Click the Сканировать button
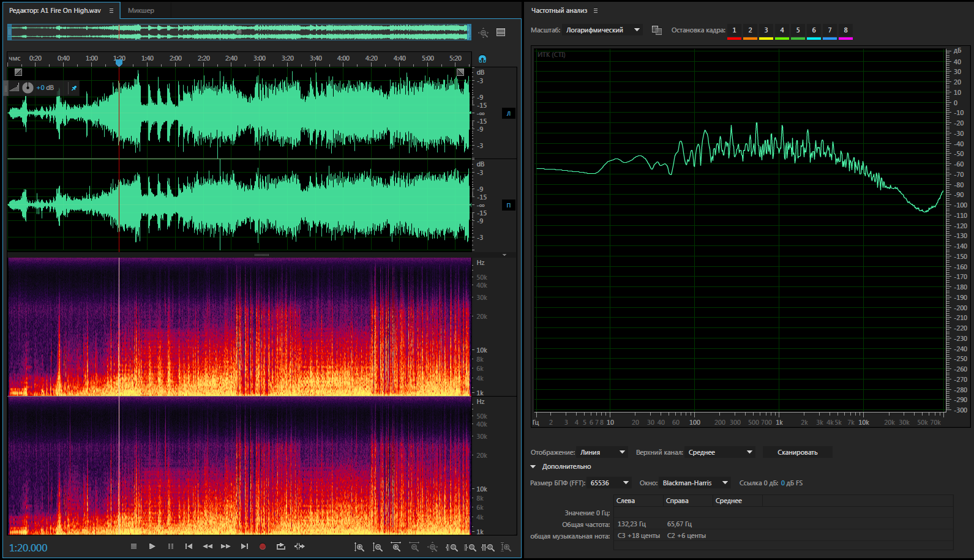 pyautogui.click(x=797, y=452)
